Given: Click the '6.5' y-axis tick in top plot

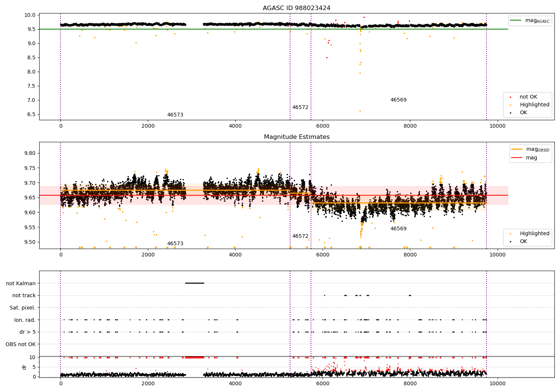Looking at the screenshot, I should (32, 115).
